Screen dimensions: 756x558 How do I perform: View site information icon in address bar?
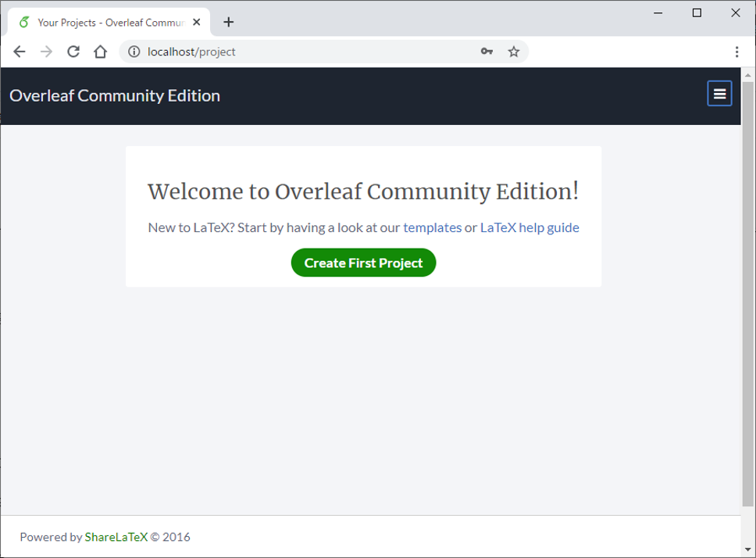click(x=134, y=52)
